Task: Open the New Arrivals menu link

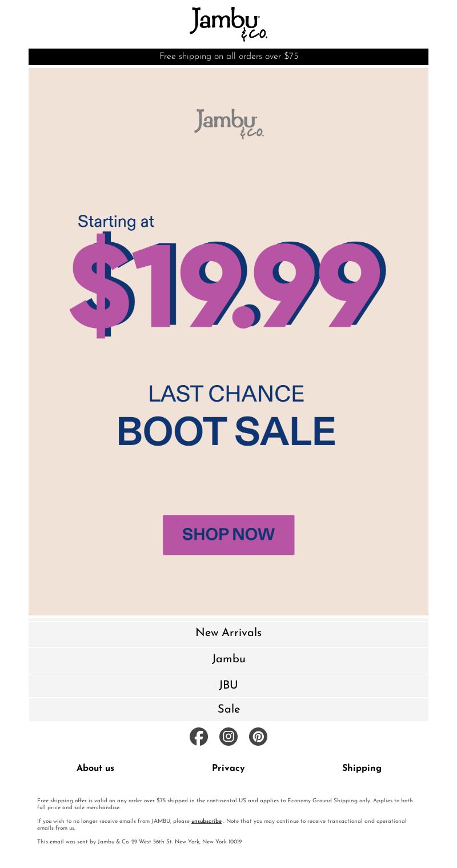Action: 228,633
